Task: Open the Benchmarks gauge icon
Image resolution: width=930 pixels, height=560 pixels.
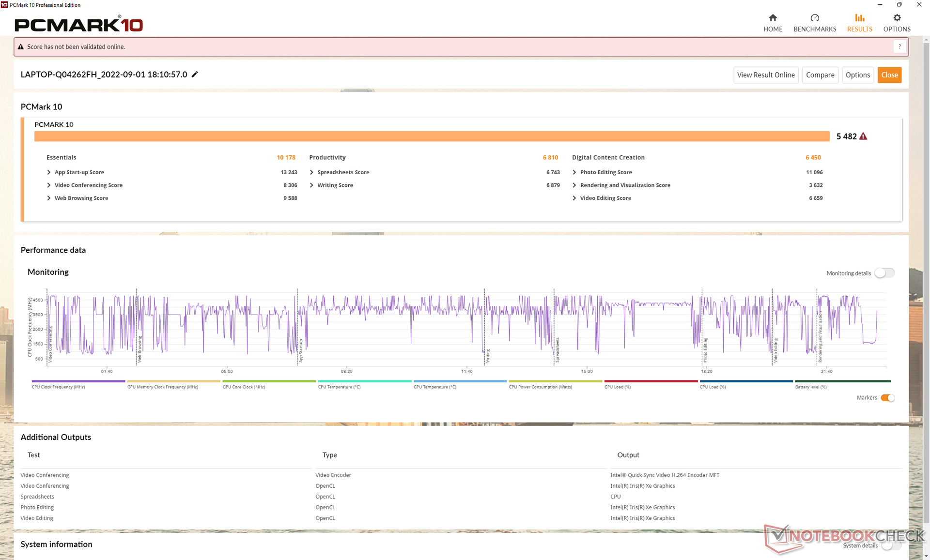Action: tap(815, 18)
